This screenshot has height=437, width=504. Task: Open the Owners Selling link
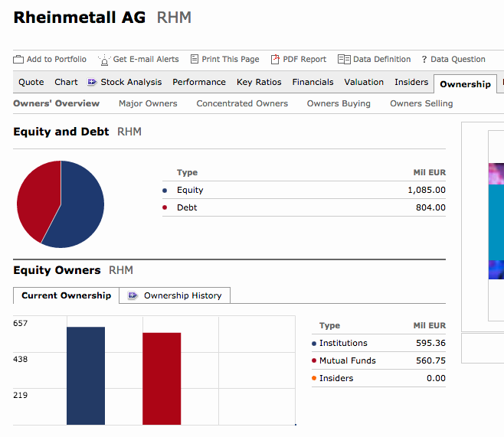(x=421, y=103)
